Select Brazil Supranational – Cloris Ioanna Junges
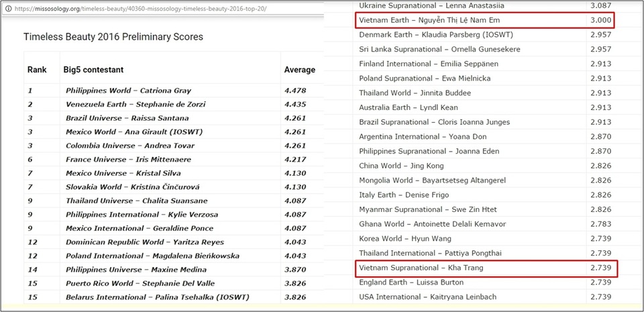Screen dimensions: 644x312 [x=435, y=122]
